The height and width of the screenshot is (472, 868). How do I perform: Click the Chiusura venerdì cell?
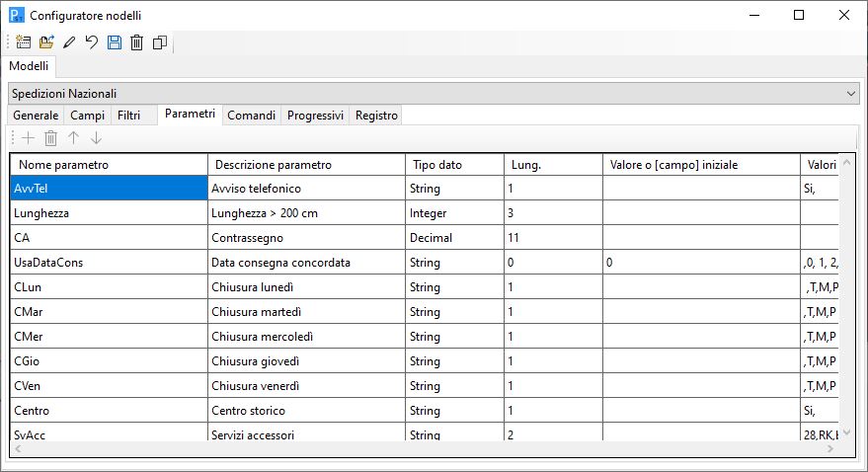307,385
